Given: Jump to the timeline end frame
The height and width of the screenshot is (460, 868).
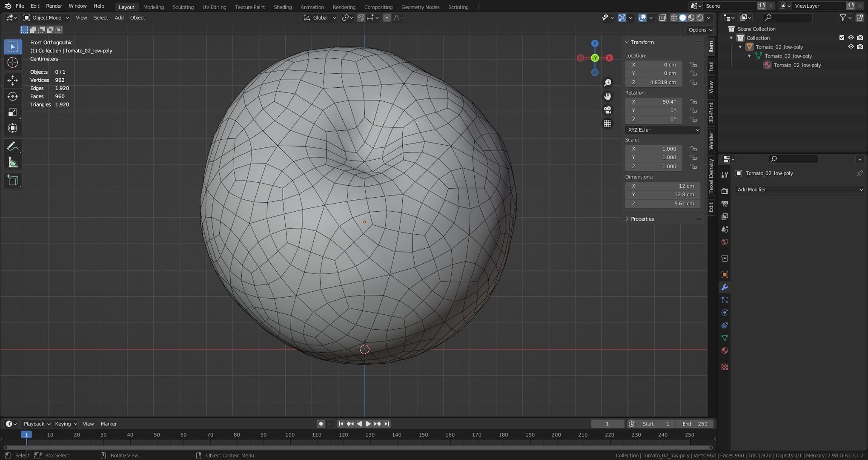Looking at the screenshot, I should (387, 424).
